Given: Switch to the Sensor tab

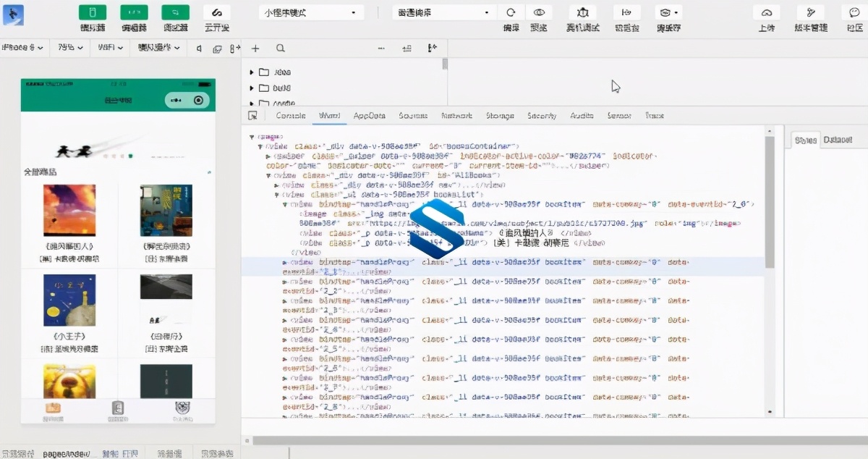Looking at the screenshot, I should click(620, 116).
